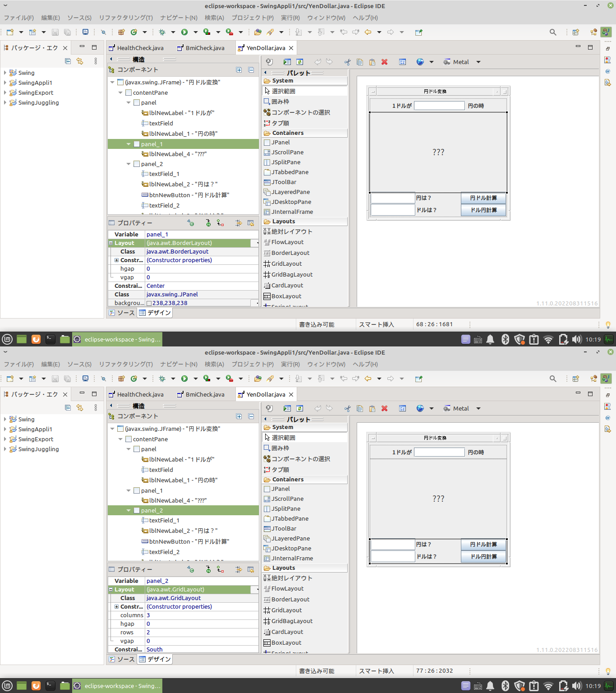616x693 pixels.
Task: Toggle Link with Editor in upper Package Explorer
Action: pos(80,61)
